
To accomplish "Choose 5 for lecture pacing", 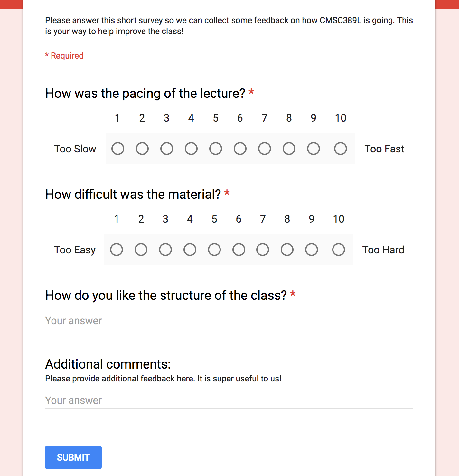I will [216, 149].
